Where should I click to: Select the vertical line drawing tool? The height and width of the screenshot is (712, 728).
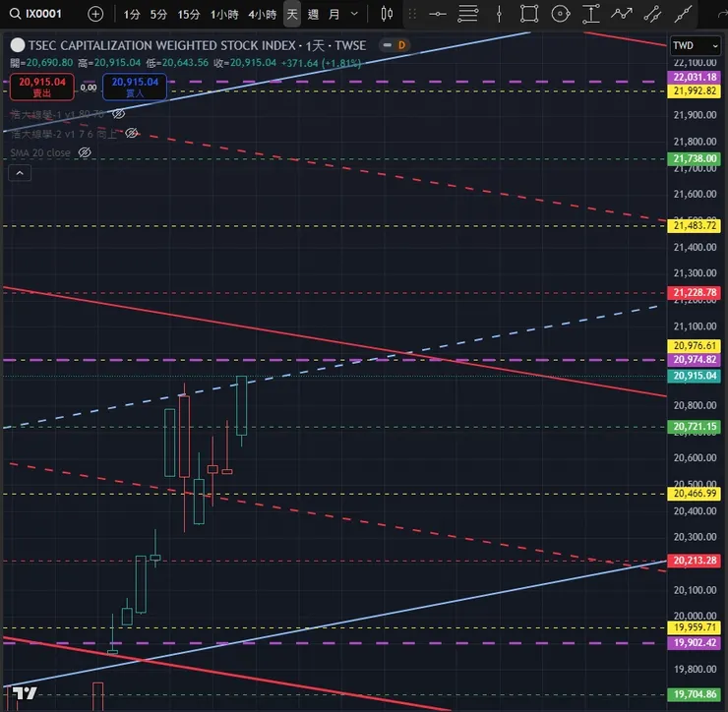click(x=499, y=14)
